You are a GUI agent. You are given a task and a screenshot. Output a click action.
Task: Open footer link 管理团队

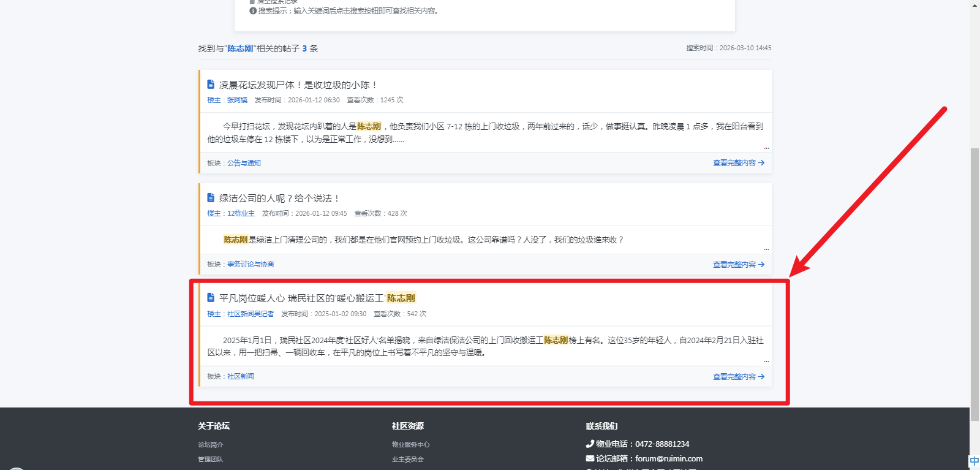pyautogui.click(x=211, y=460)
